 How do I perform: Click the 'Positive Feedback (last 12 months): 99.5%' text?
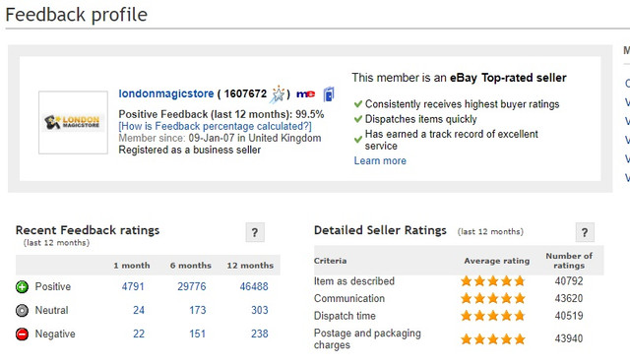(x=221, y=114)
